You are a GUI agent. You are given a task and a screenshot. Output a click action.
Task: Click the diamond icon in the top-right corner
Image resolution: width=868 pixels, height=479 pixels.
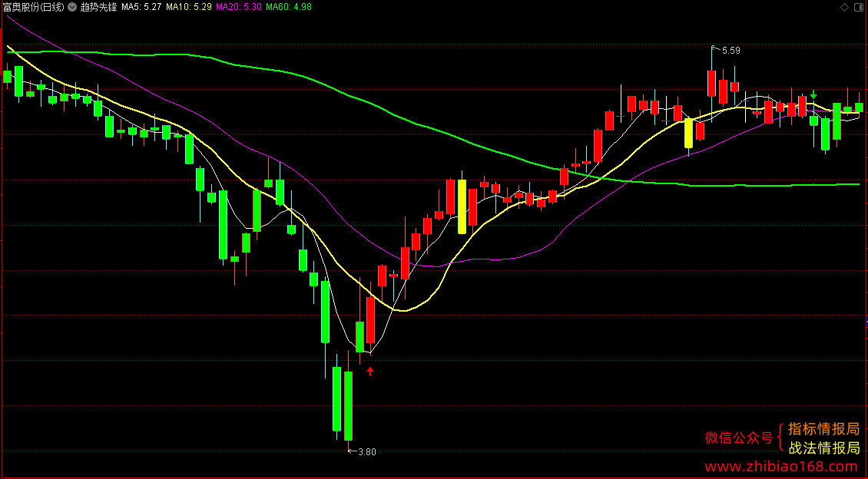pos(844,7)
